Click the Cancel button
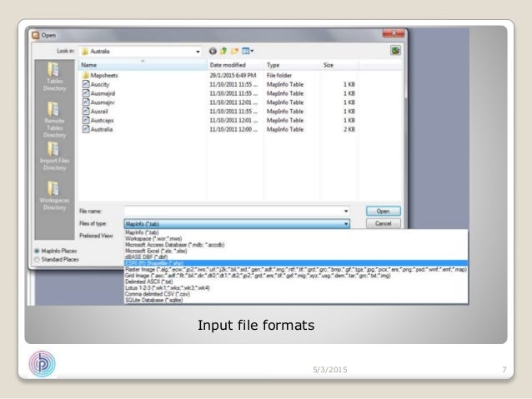Screen dimensions: 532x399 (x=384, y=223)
